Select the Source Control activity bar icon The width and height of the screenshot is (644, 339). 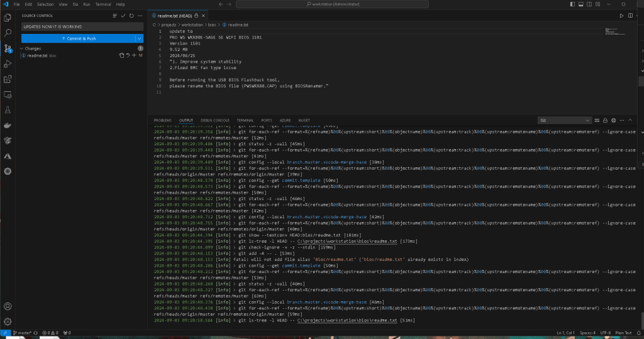(8, 48)
